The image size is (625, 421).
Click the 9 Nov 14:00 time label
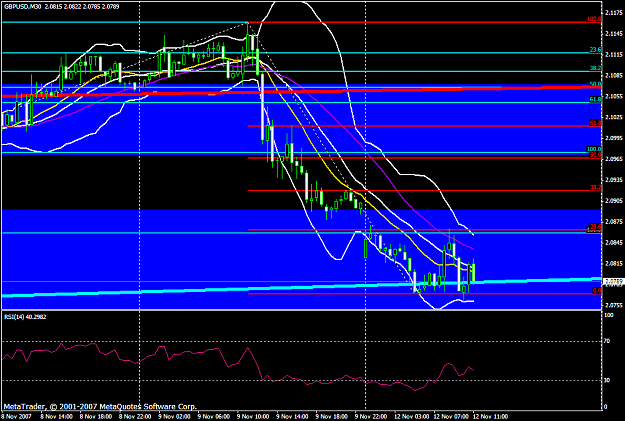coord(293,417)
